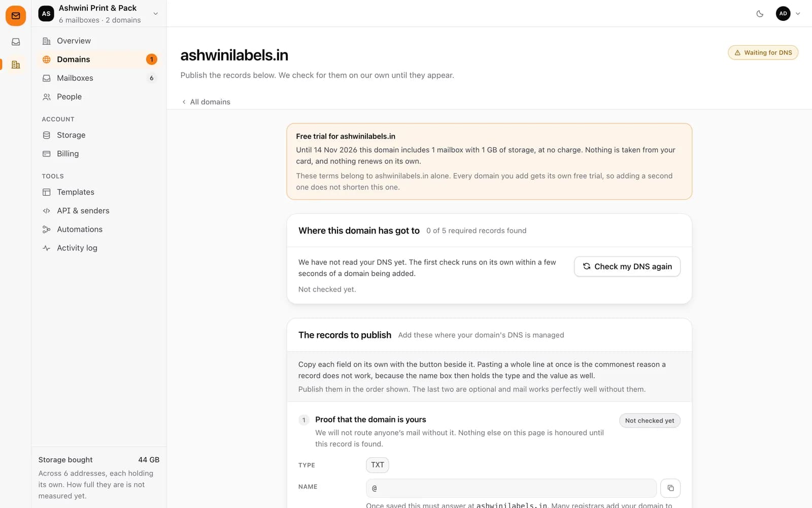812x508 pixels.
Task: Click the Mailboxes count badge showing 6
Action: pyautogui.click(x=151, y=78)
